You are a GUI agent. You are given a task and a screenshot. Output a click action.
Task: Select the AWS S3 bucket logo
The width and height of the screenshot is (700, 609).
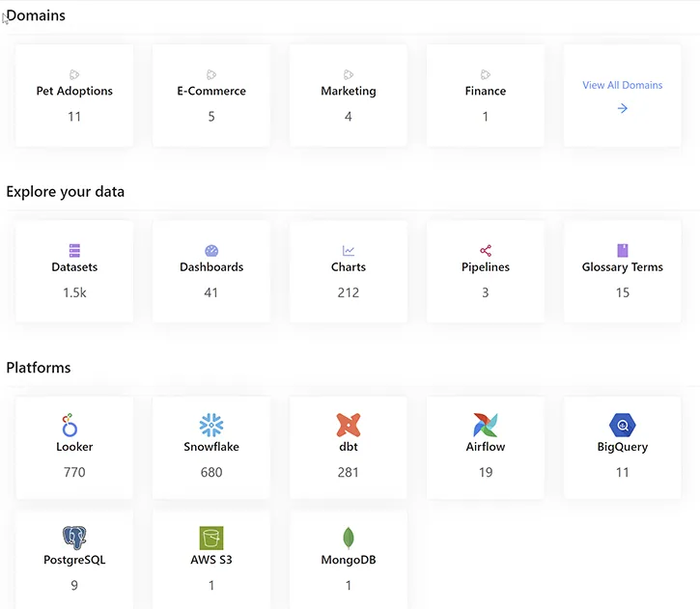point(211,538)
